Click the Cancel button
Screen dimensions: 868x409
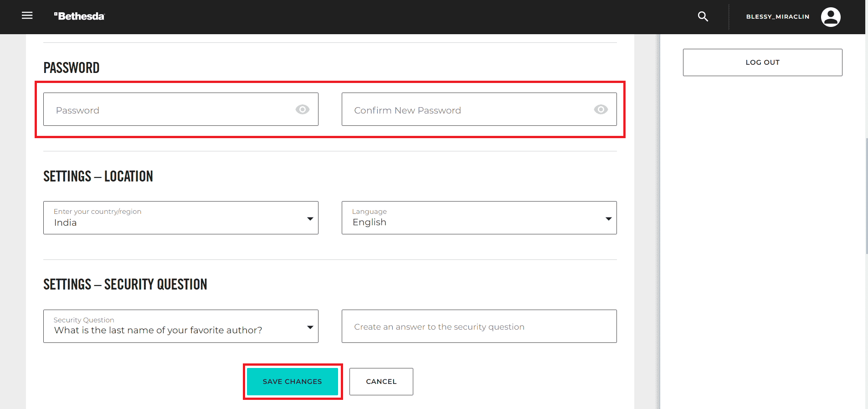(x=381, y=382)
